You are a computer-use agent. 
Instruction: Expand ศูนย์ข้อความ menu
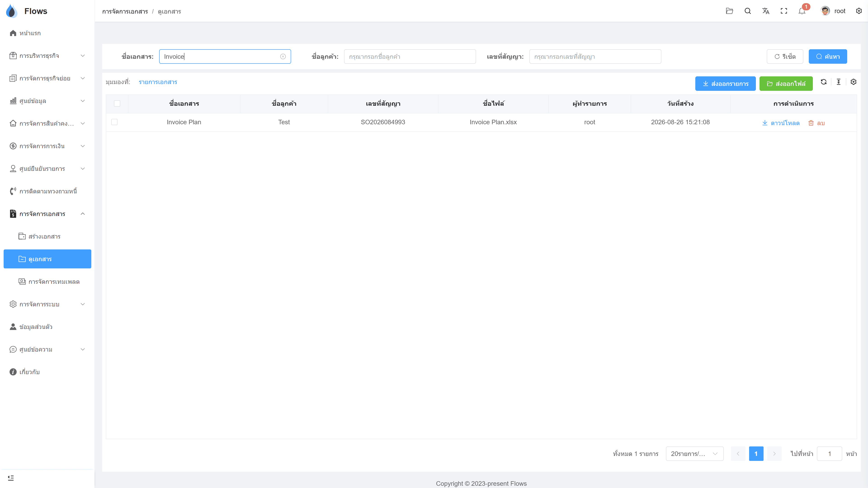click(47, 349)
